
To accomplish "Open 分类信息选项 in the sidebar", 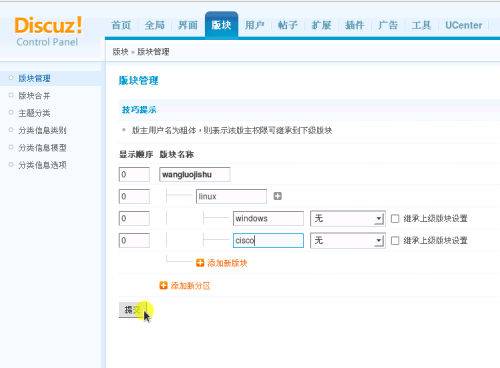I will point(42,165).
